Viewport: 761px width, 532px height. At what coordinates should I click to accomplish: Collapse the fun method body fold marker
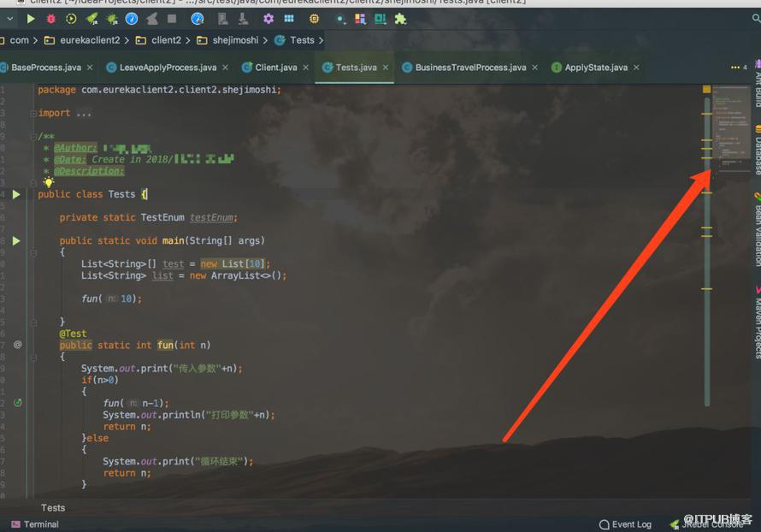[x=33, y=358]
